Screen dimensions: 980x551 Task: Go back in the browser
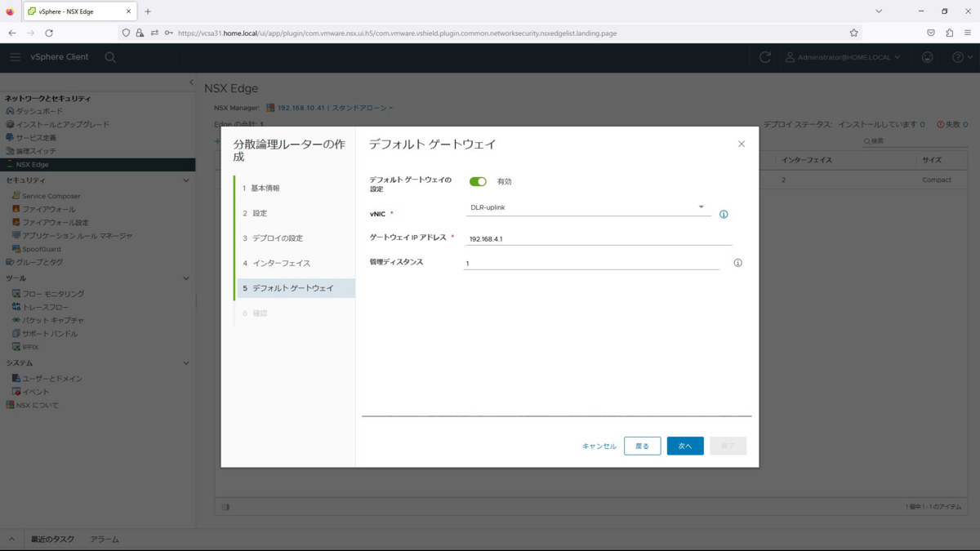click(12, 33)
